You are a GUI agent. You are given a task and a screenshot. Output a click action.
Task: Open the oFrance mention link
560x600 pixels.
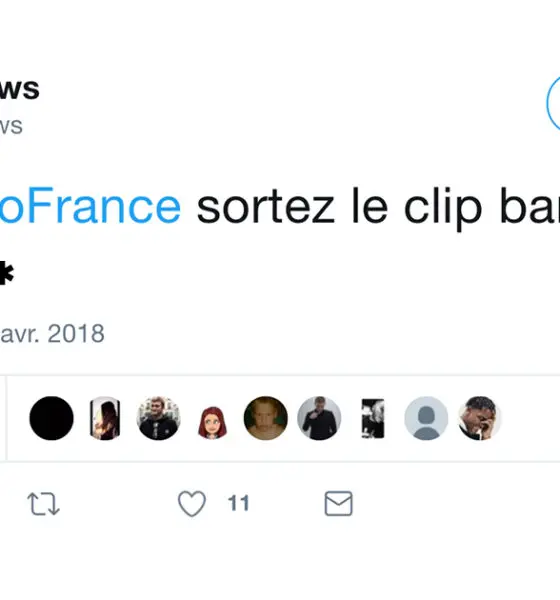[x=90, y=207]
